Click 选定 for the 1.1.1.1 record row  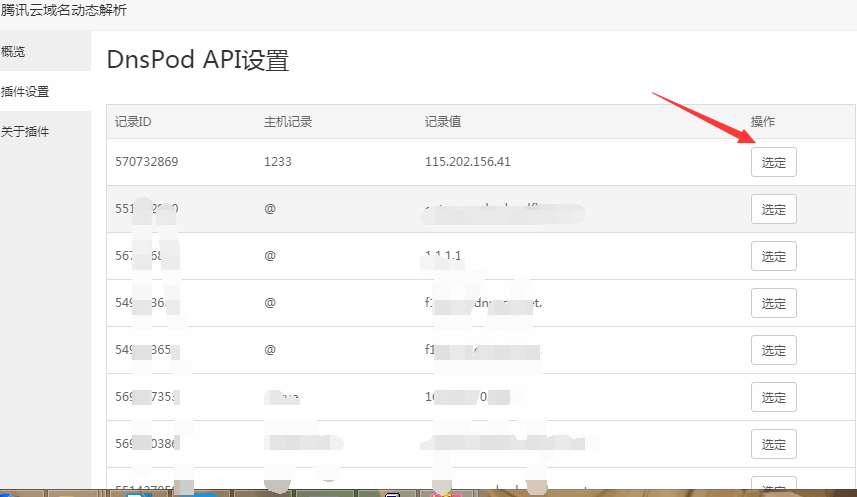(773, 256)
